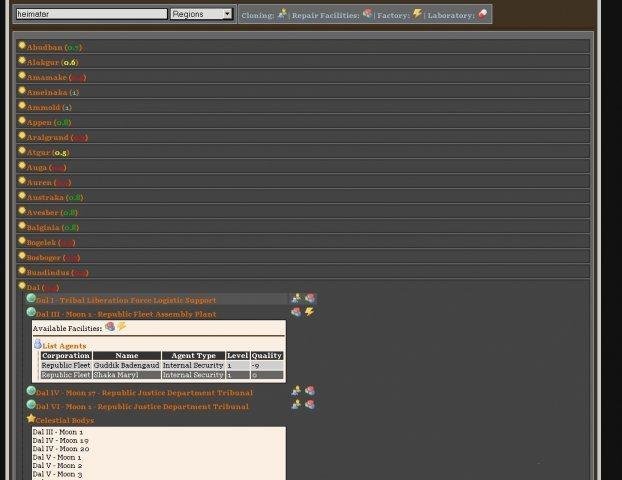Expand the Appen system row
The width and height of the screenshot is (622, 480).
[303, 122]
